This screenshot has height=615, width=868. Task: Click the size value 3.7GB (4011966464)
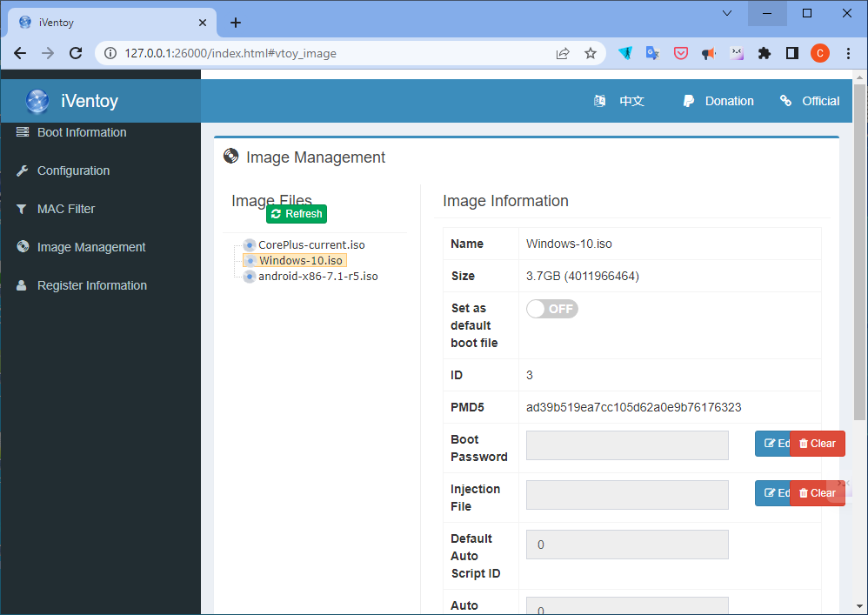pyautogui.click(x=583, y=276)
